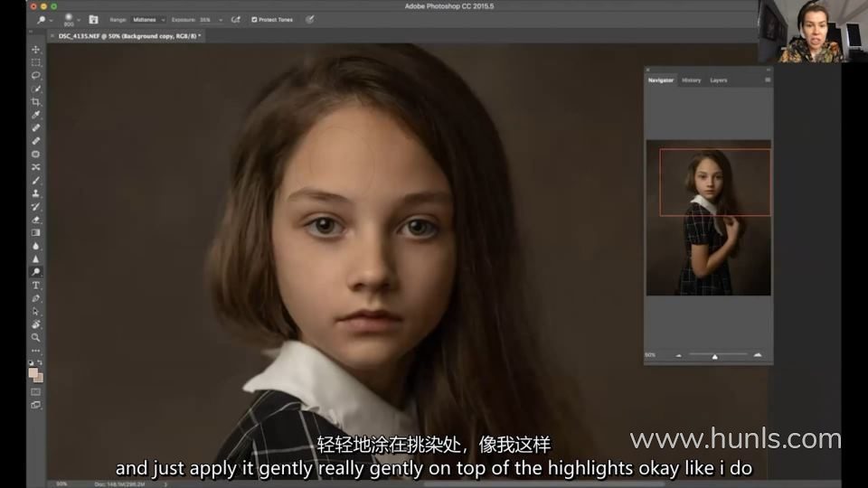Open the Range Midtones dropdown
This screenshot has width=868, height=488.
(x=149, y=20)
